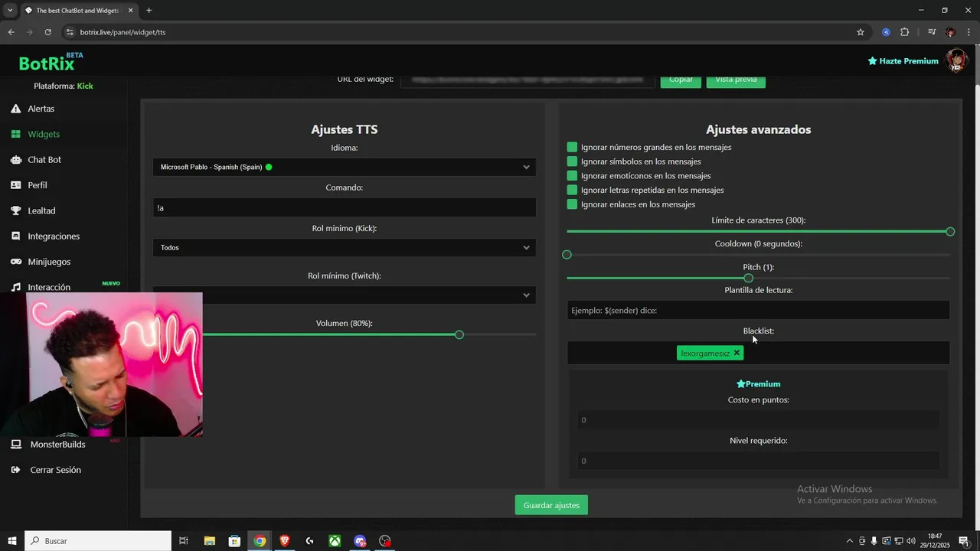
Task: Bookmark this page with star icon
Action: pos(861,32)
